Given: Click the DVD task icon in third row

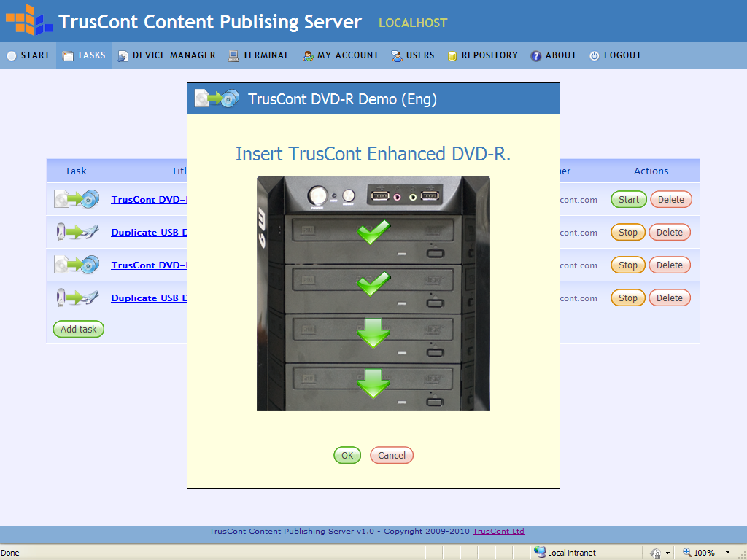Looking at the screenshot, I should (77, 265).
